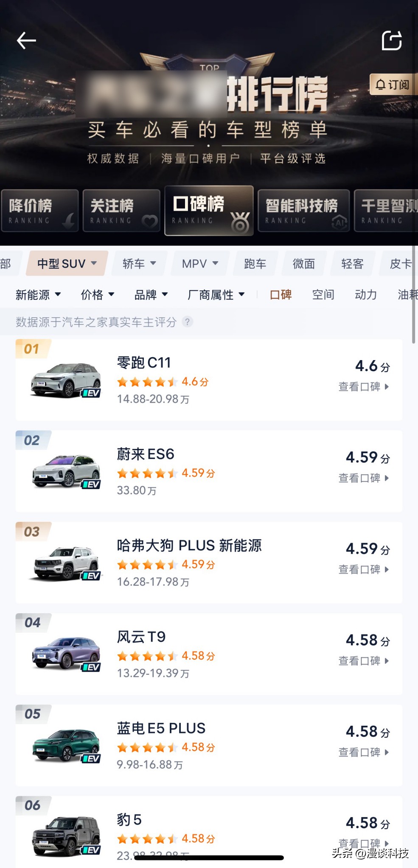Expand the 品牌 filter dropdown
The image size is (418, 868).
[x=151, y=295]
